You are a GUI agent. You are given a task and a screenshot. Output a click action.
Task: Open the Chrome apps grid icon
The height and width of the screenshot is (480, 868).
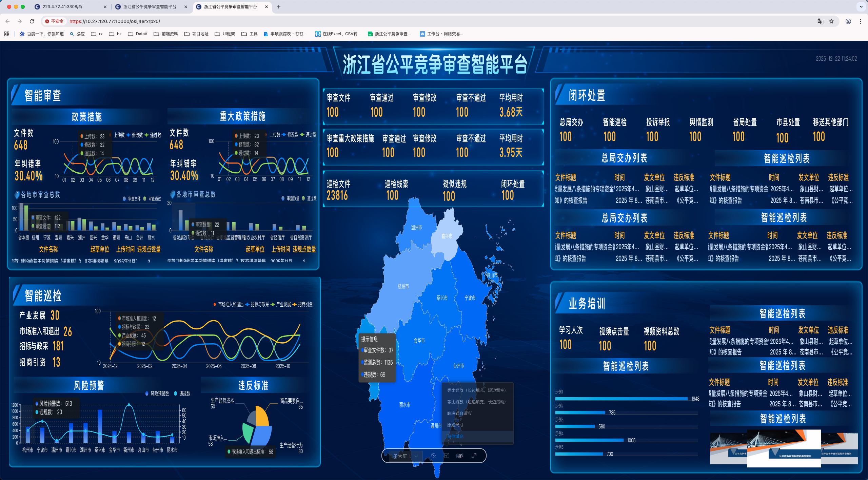coord(7,34)
